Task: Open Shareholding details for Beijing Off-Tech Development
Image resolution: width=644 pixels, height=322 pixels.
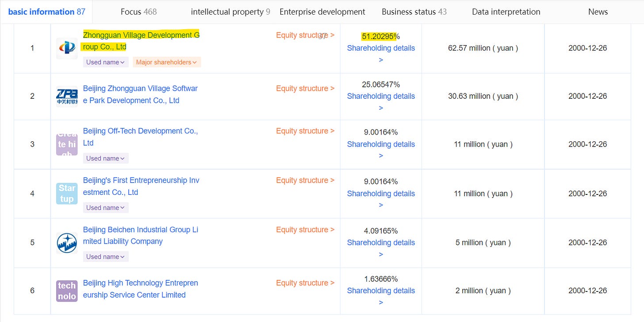Action: point(381,150)
